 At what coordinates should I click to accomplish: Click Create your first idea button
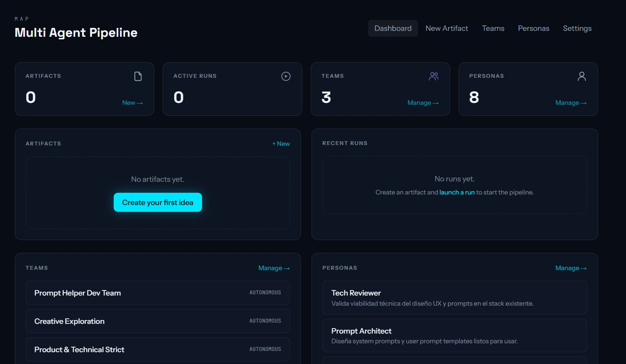(158, 203)
